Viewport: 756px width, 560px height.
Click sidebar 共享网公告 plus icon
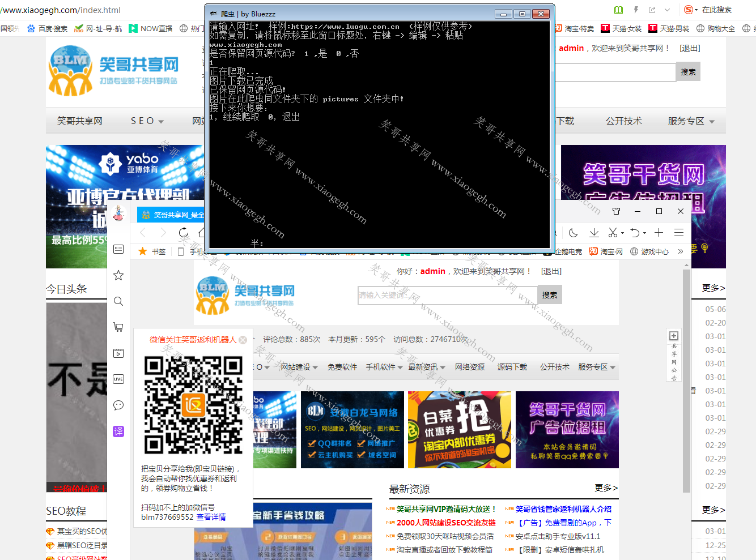tap(674, 336)
